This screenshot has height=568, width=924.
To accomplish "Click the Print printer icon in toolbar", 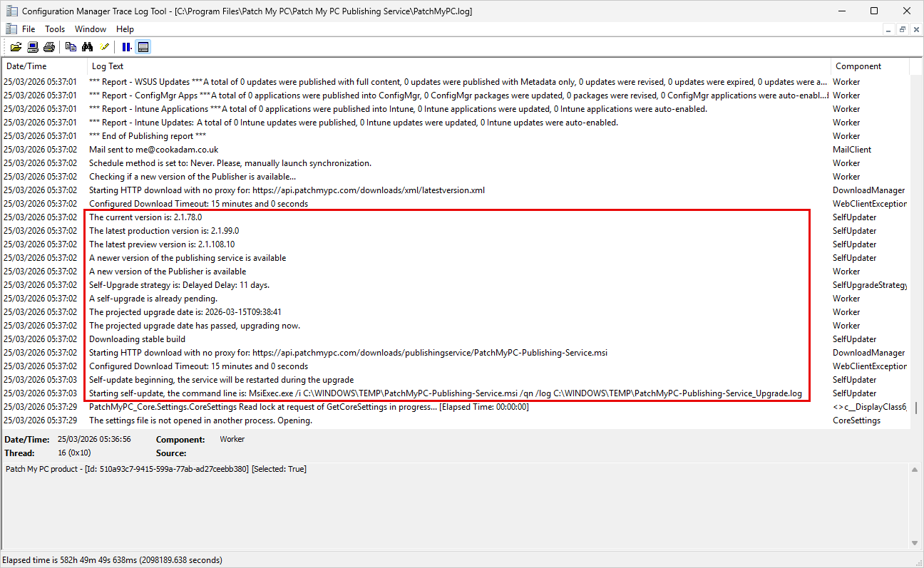I will point(48,47).
